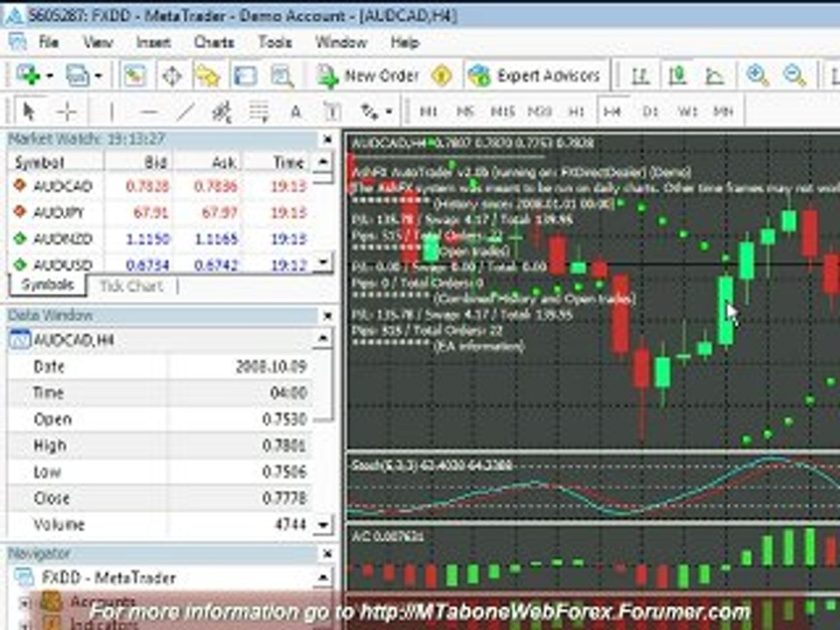Switch chart to H1 timeframe
840x630 pixels.
coord(576,111)
